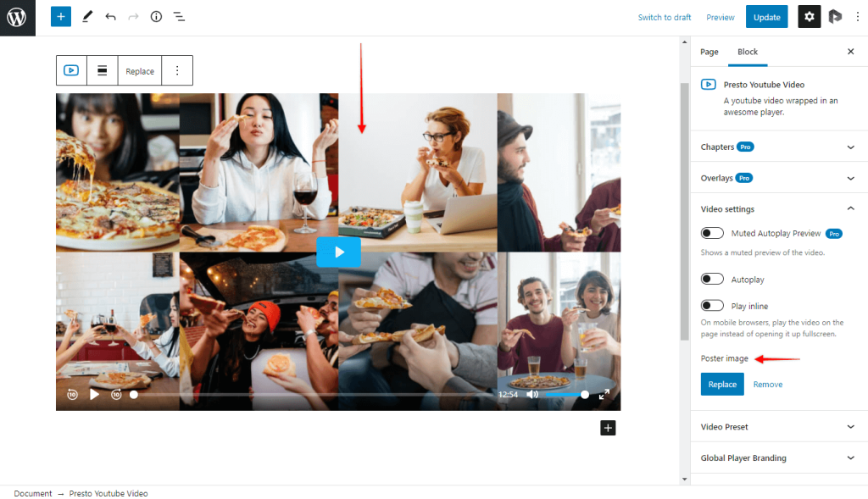Image resolution: width=868 pixels, height=499 pixels.
Task: Expand the Chapters panel
Action: 779,147
